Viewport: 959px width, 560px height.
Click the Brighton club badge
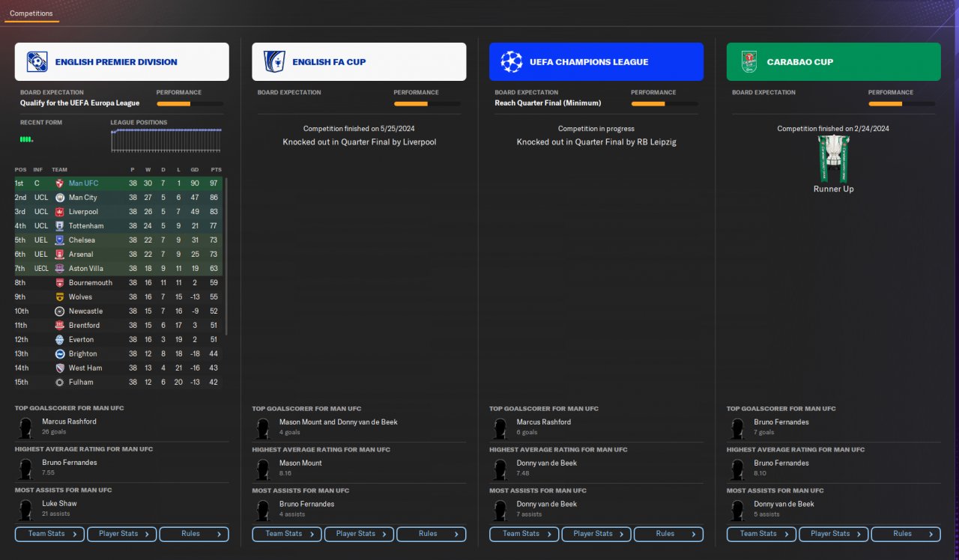[x=60, y=354]
